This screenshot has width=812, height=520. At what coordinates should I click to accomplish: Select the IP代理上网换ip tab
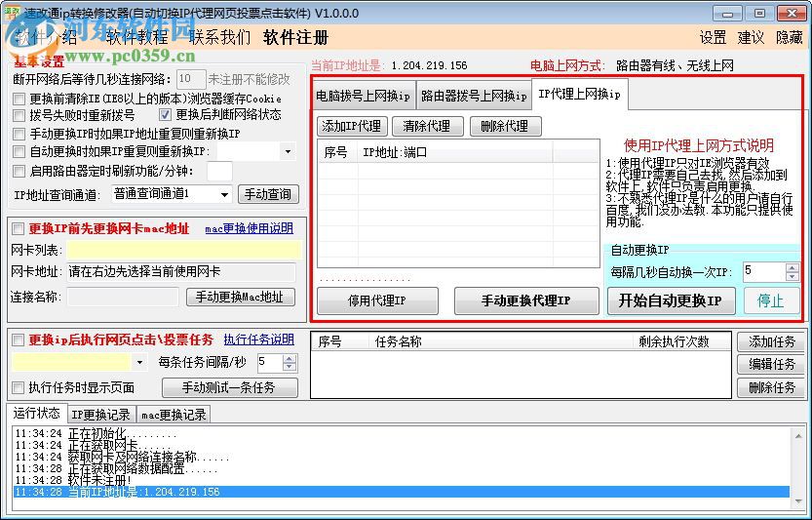click(x=579, y=94)
